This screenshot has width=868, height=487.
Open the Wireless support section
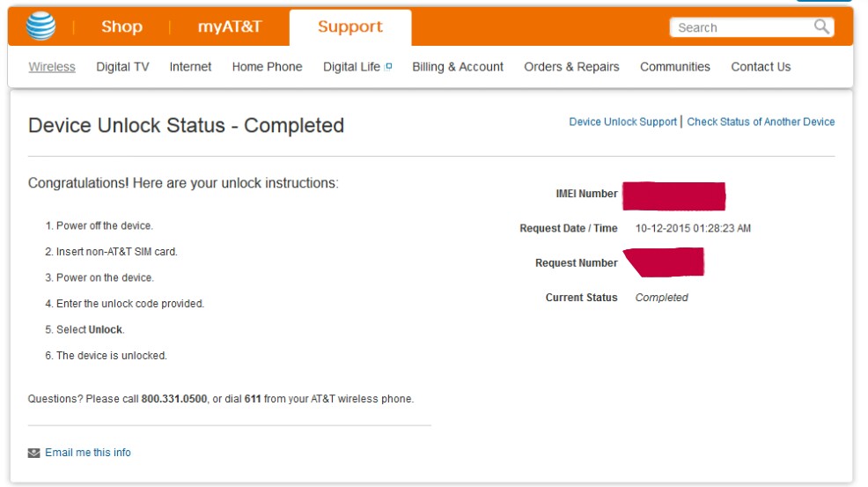pyautogui.click(x=52, y=67)
